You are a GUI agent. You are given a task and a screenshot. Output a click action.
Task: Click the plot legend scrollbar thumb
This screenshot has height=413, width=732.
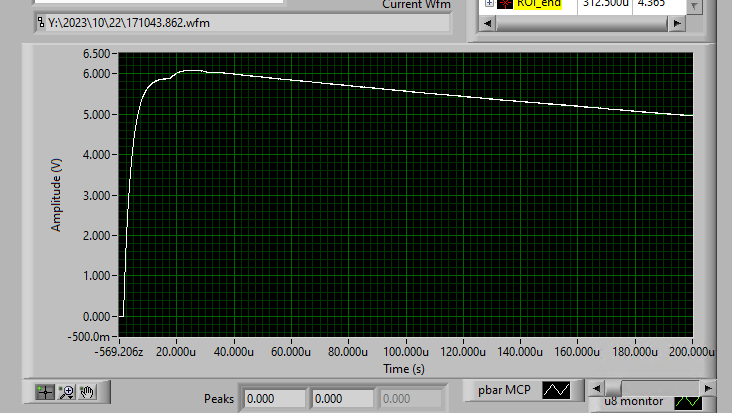(x=613, y=388)
